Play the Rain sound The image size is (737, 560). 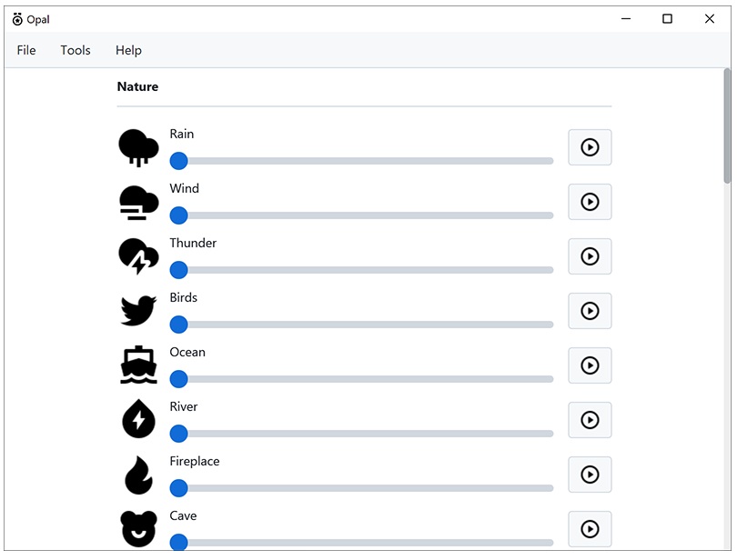[x=590, y=147]
